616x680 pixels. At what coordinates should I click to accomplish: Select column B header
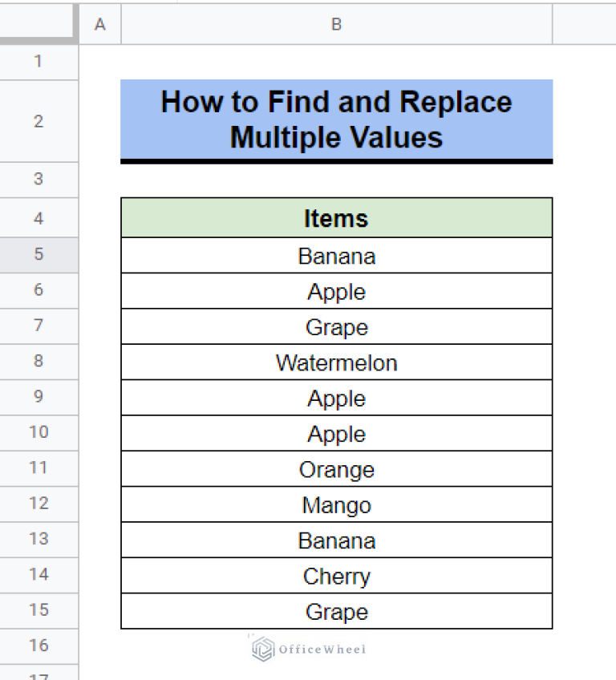click(336, 24)
